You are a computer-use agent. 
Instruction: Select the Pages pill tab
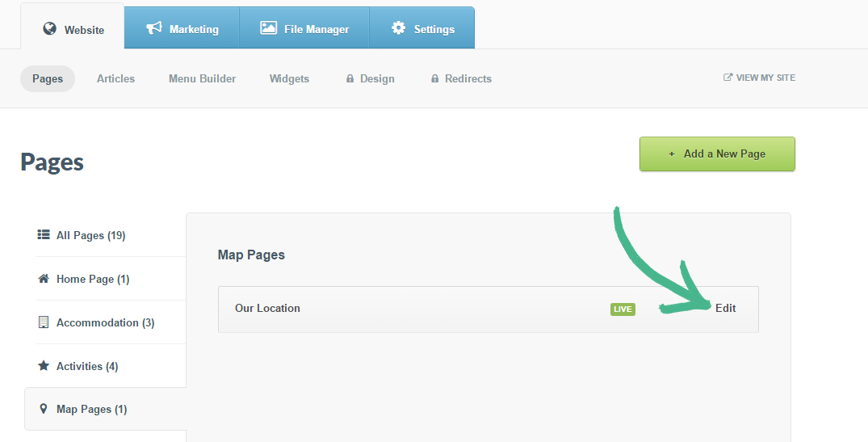click(x=48, y=78)
